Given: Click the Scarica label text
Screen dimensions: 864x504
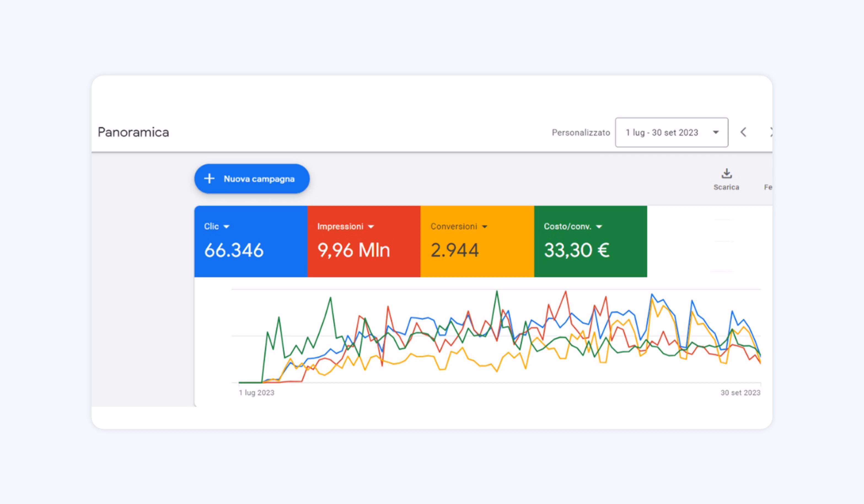Looking at the screenshot, I should [x=726, y=187].
